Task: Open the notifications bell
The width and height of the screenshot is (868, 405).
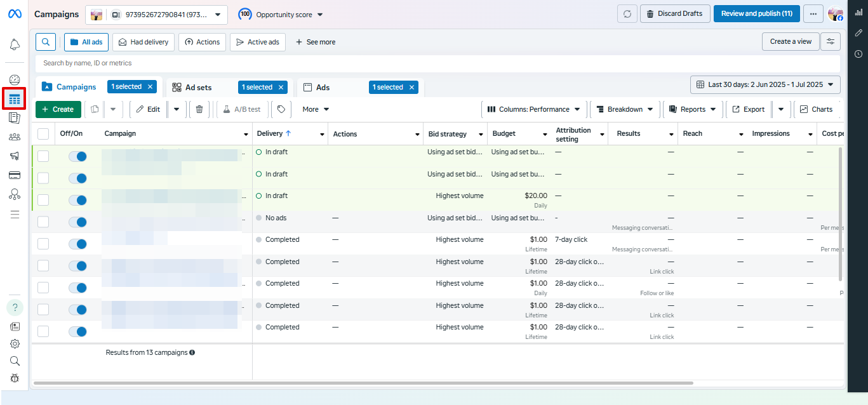Action: 14,44
